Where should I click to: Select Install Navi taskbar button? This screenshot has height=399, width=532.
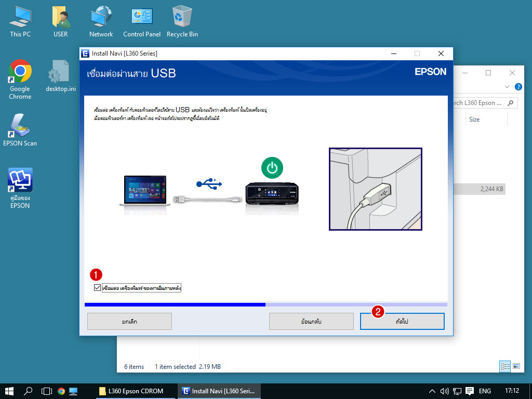tap(219, 391)
